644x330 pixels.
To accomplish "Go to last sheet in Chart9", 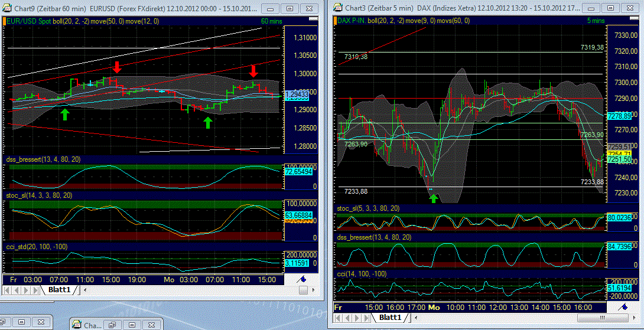I will click(35, 290).
